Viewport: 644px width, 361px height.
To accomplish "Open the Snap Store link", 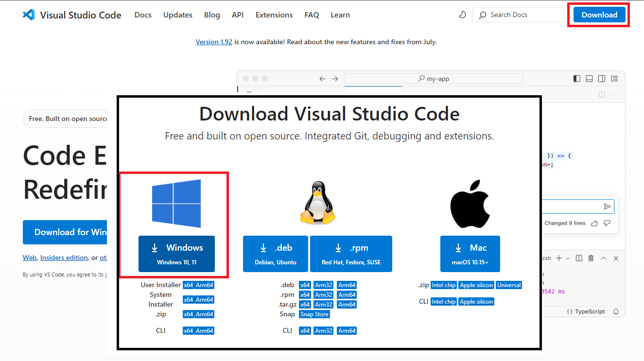I will (x=314, y=314).
